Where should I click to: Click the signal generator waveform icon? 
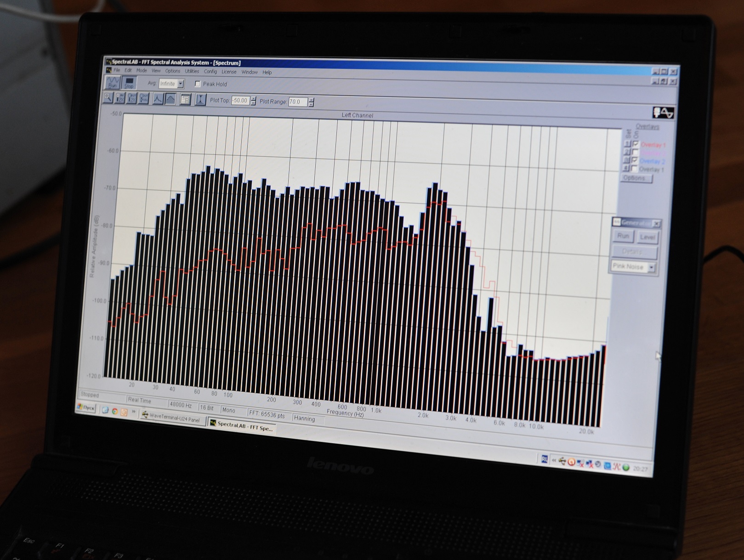click(663, 113)
